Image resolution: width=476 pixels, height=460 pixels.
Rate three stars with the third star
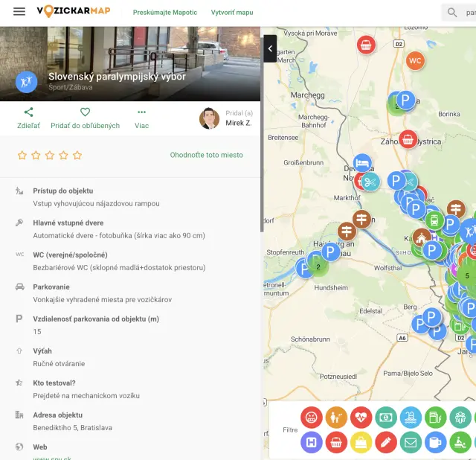click(50, 156)
